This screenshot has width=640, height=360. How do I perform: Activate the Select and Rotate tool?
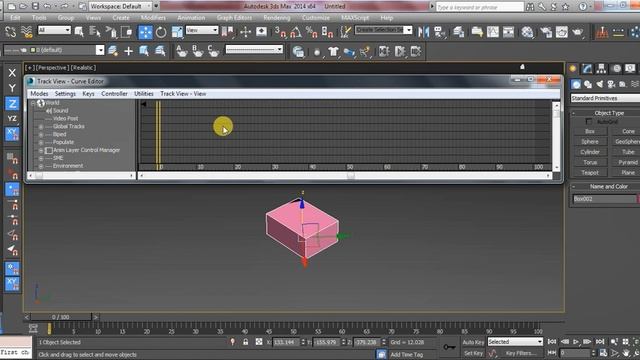[x=161, y=32]
